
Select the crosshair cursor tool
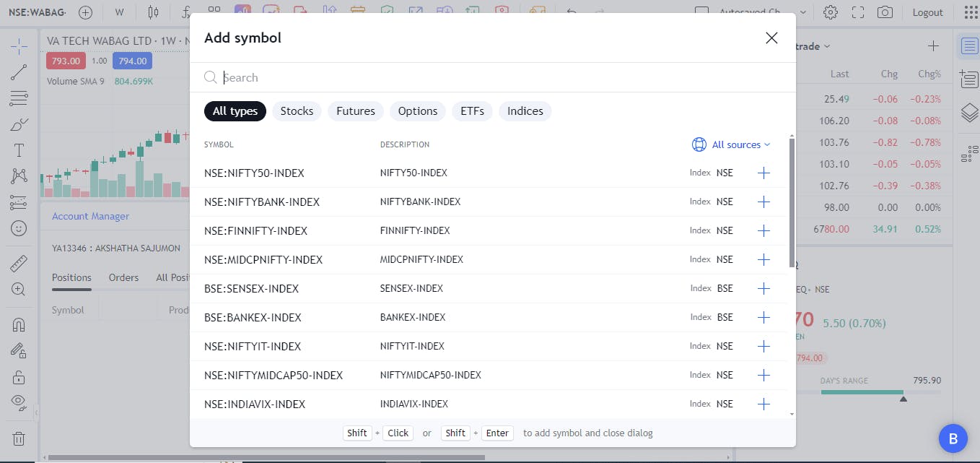(x=19, y=48)
